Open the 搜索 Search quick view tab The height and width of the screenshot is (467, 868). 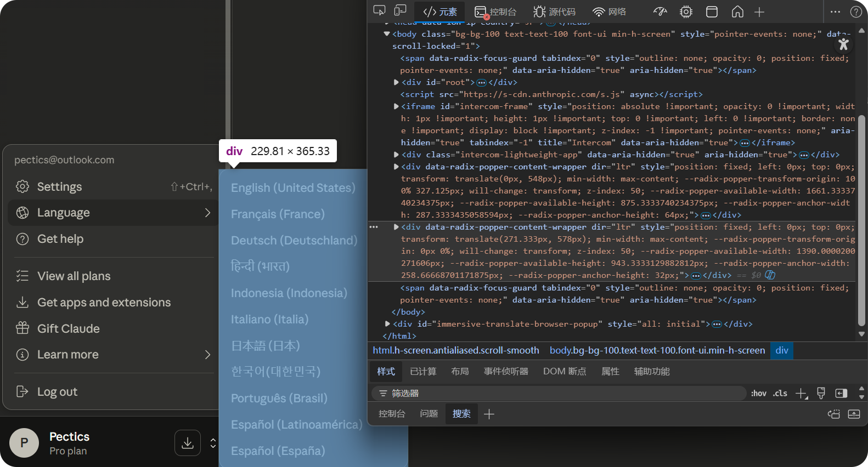(x=461, y=414)
